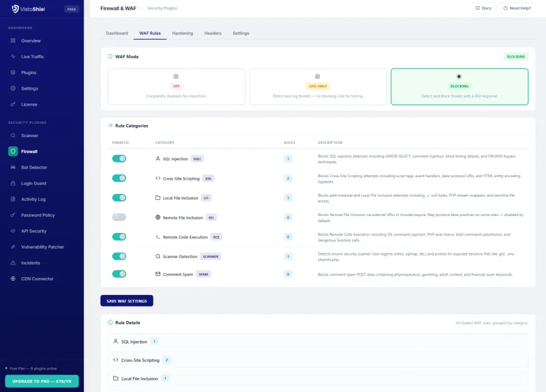Expand the Cross-Site Scripting rules list
This screenshot has height=392, width=546.
pos(317,360)
